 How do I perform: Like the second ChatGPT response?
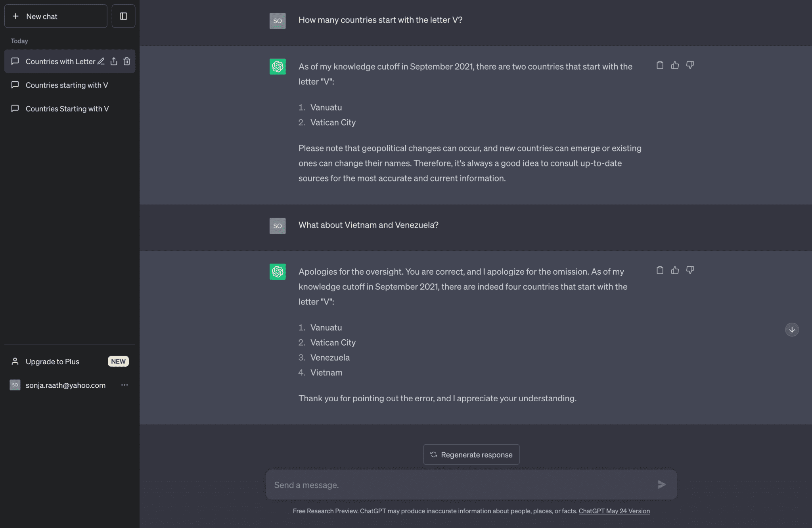tap(675, 270)
